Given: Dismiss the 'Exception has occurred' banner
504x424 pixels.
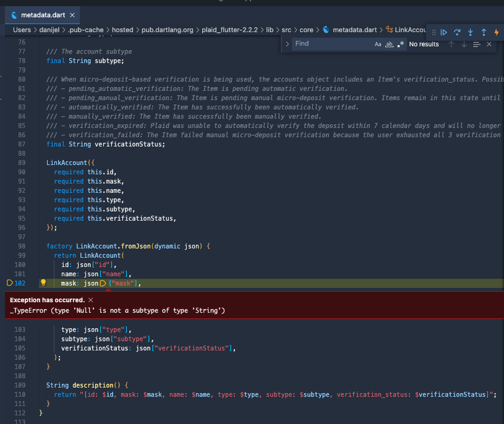Looking at the screenshot, I should coord(91,300).
